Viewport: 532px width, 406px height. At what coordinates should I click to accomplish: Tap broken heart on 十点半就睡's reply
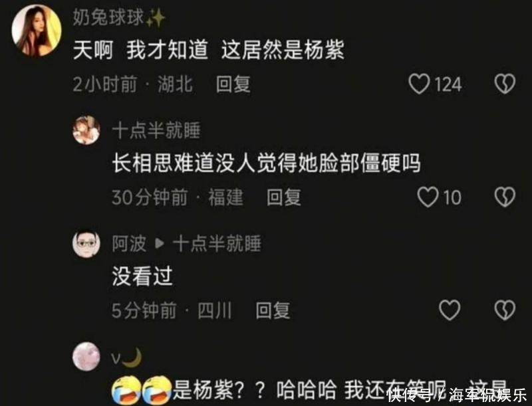coord(505,197)
